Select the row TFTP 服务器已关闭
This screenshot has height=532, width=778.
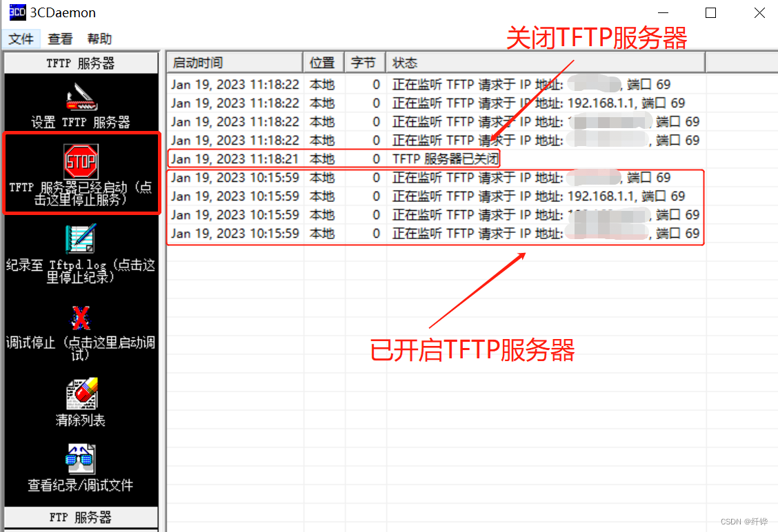point(437,159)
